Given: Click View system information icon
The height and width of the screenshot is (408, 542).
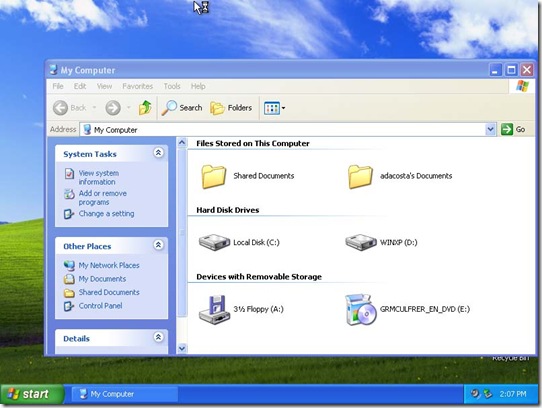Looking at the screenshot, I should 69,173.
